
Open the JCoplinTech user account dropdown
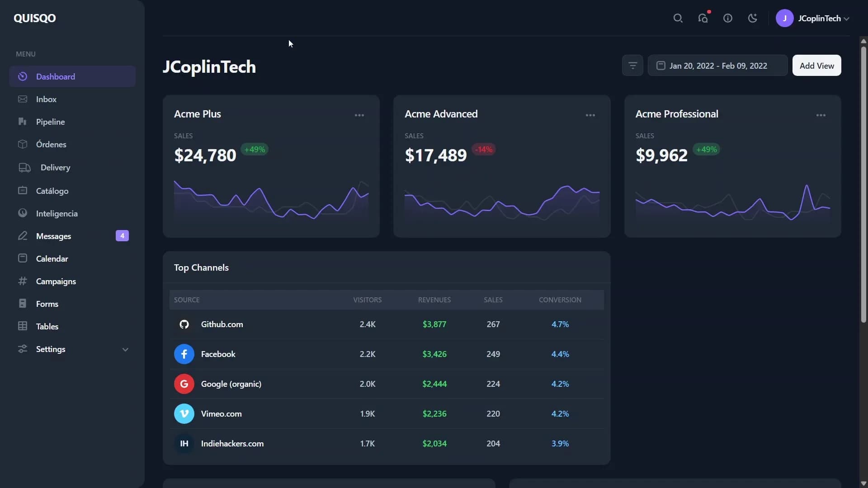tap(813, 18)
